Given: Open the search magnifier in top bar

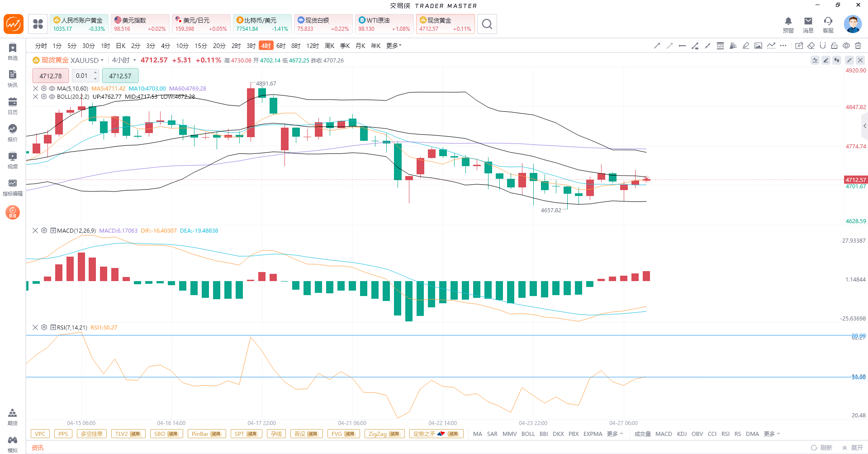Looking at the screenshot, I should pyautogui.click(x=487, y=24).
